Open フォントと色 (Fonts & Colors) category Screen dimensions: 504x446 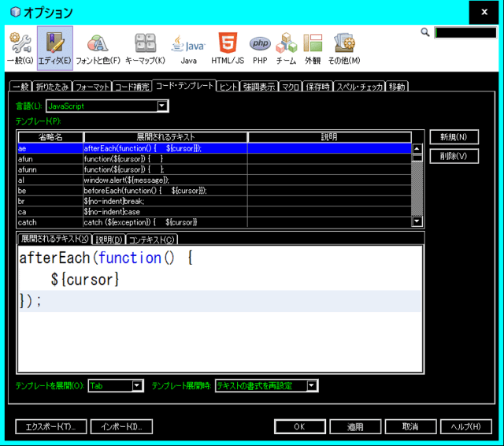(98, 47)
